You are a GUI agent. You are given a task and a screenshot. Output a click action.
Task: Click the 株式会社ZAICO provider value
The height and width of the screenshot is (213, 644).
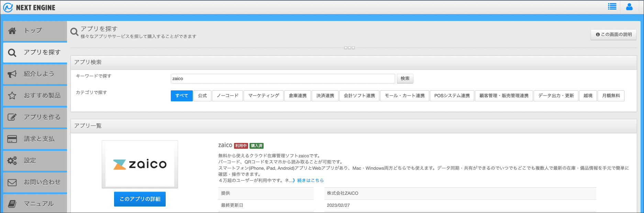(343, 193)
